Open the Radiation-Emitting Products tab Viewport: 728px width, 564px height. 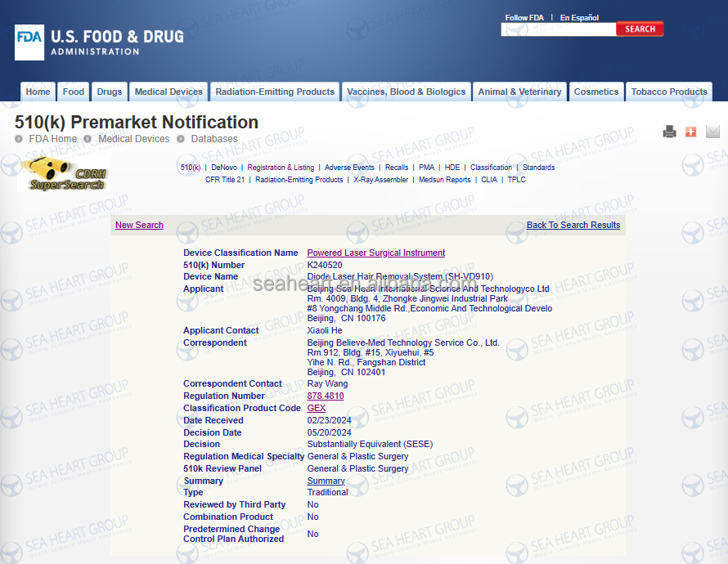pos(275,92)
